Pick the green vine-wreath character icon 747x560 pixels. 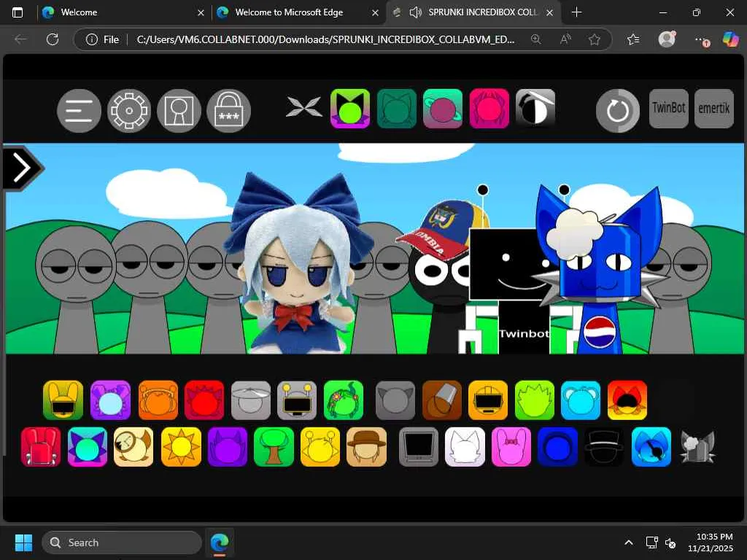(x=344, y=400)
